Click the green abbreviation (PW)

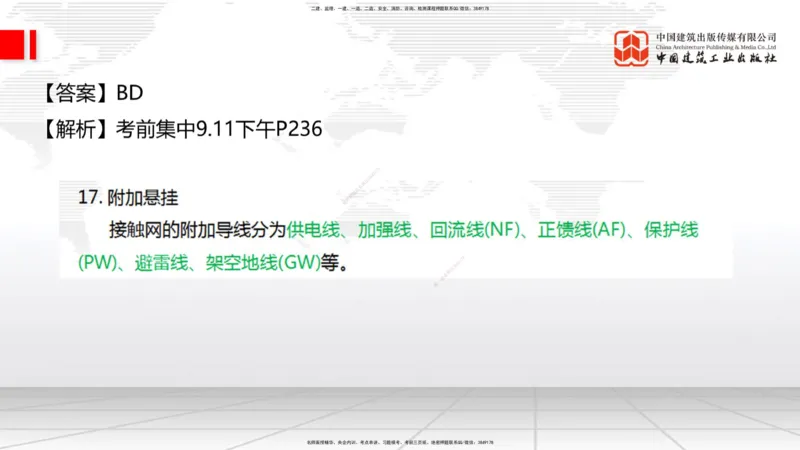(x=97, y=263)
